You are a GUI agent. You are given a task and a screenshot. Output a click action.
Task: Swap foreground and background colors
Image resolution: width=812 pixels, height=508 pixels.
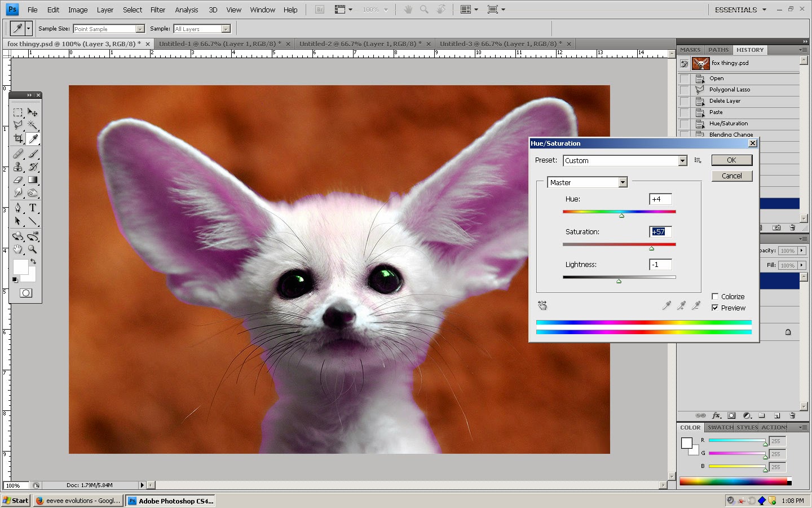33,262
